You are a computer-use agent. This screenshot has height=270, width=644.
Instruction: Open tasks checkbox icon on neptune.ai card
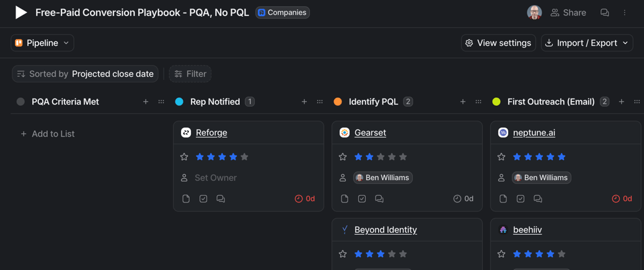coord(521,199)
